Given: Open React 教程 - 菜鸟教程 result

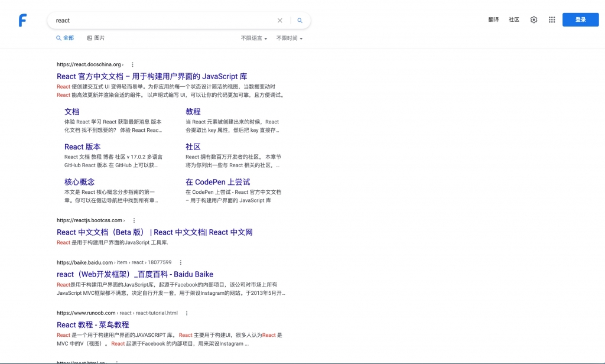Looking at the screenshot, I should point(93,325).
